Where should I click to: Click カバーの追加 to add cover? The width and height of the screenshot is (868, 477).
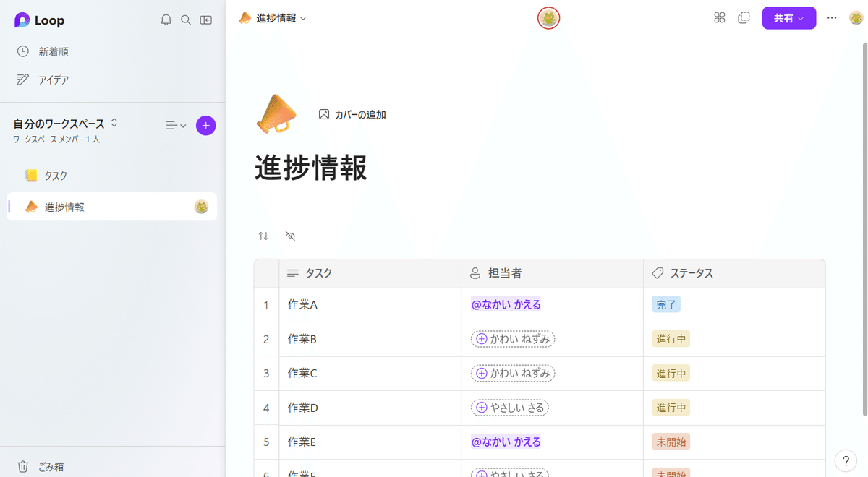[352, 114]
